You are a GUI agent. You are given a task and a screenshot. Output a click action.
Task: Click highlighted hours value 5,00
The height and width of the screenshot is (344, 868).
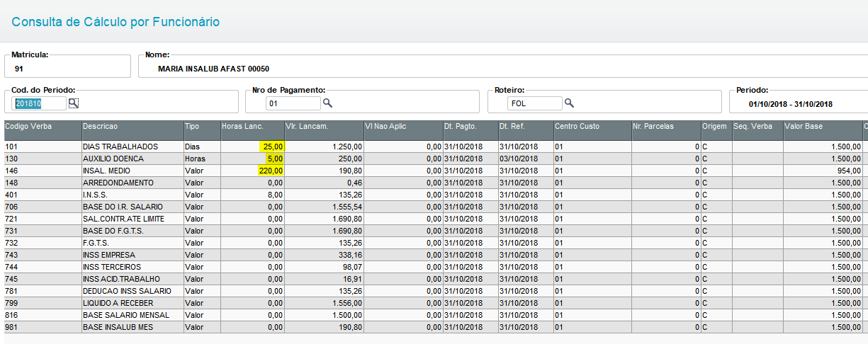coord(274,159)
